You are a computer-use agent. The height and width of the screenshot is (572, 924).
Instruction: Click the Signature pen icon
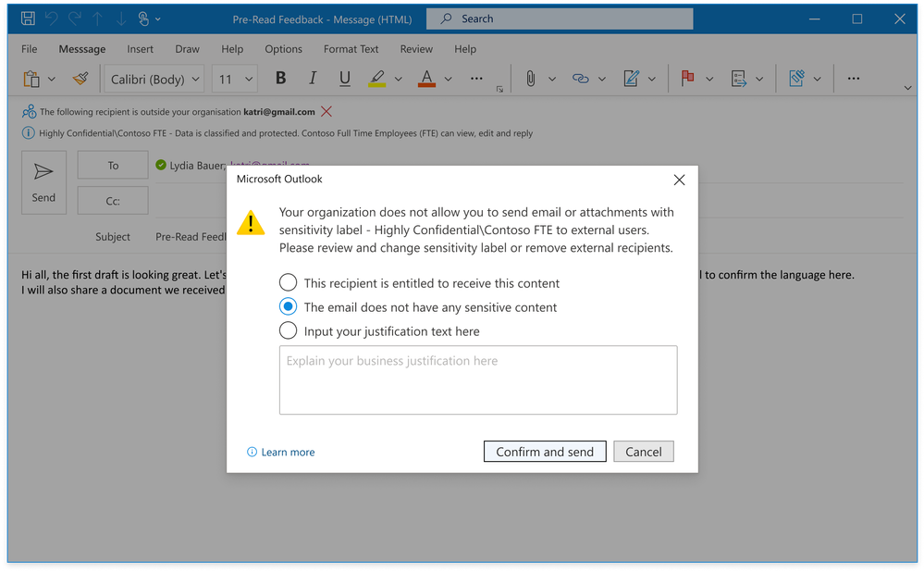coord(631,79)
